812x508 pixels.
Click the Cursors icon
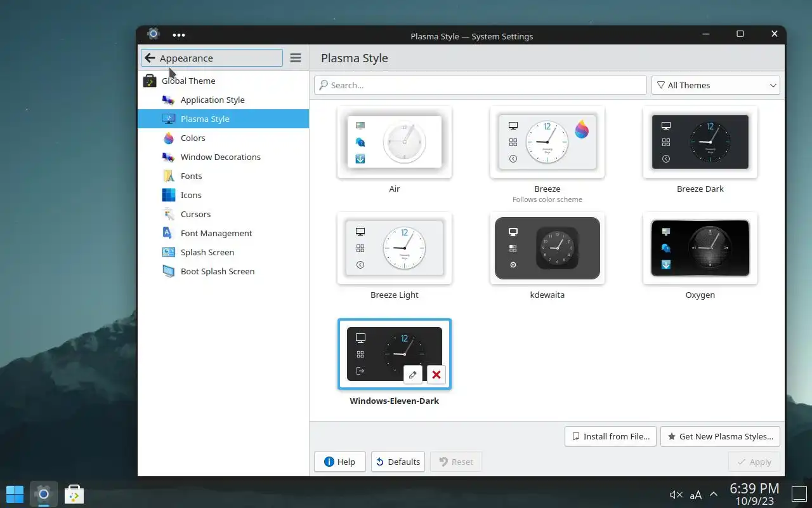coord(168,214)
